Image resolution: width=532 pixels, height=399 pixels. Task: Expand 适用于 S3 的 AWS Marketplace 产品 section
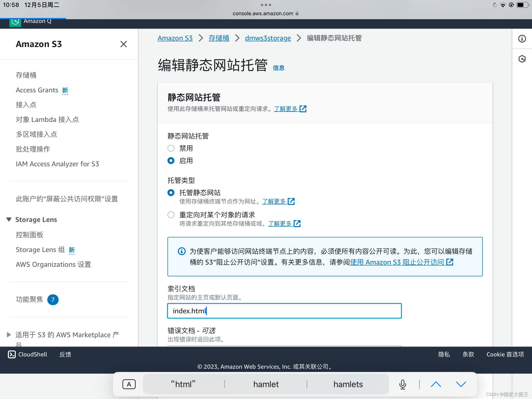pyautogui.click(x=9, y=335)
